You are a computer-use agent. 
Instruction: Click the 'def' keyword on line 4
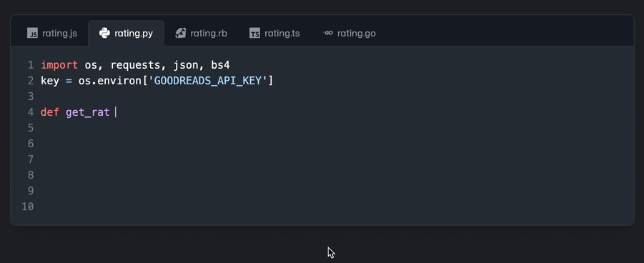point(50,112)
